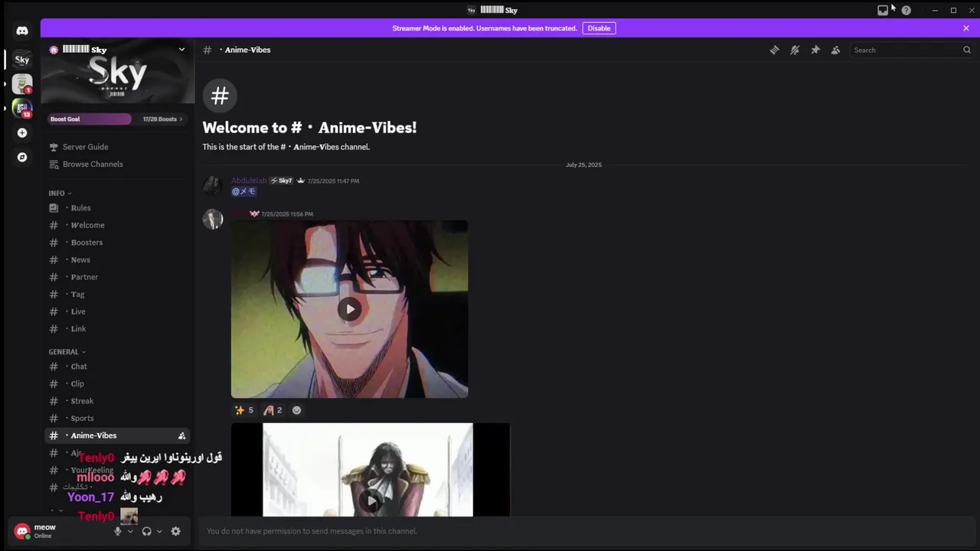
Task: Open the Welcome channel
Action: [117, 225]
